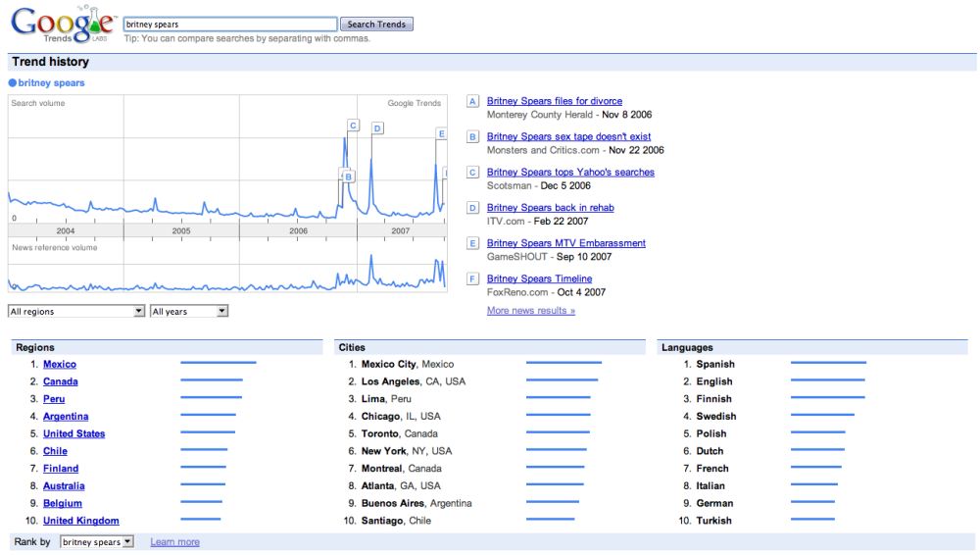Click the 2006 label on chart axis
980x555 pixels.
(x=298, y=230)
